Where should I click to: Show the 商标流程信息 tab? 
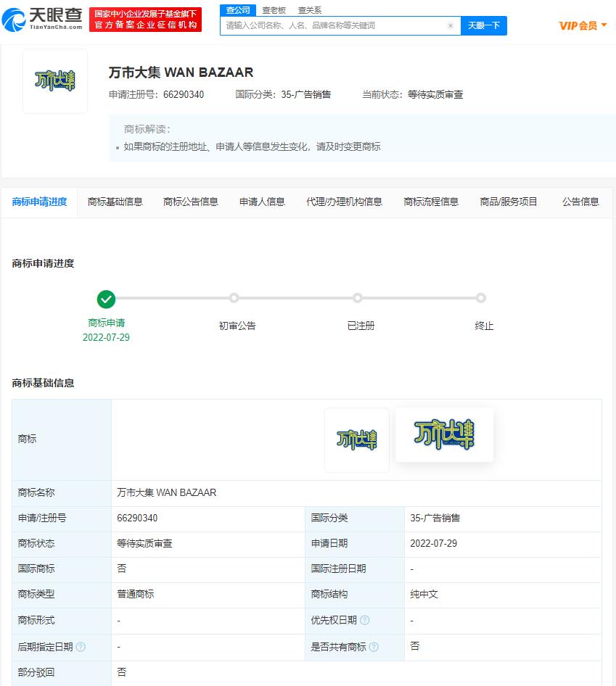pyautogui.click(x=431, y=202)
